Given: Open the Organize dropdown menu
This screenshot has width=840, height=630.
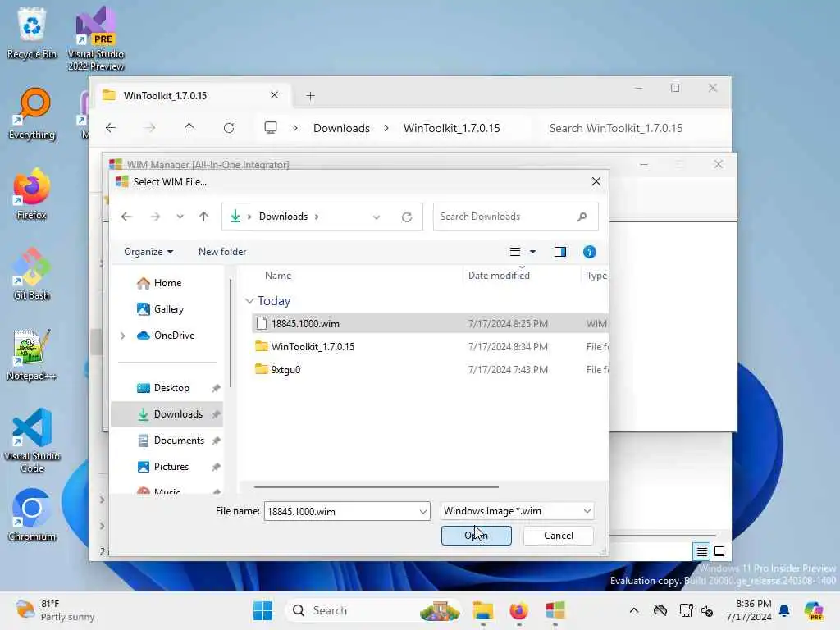Looking at the screenshot, I should pos(148,252).
